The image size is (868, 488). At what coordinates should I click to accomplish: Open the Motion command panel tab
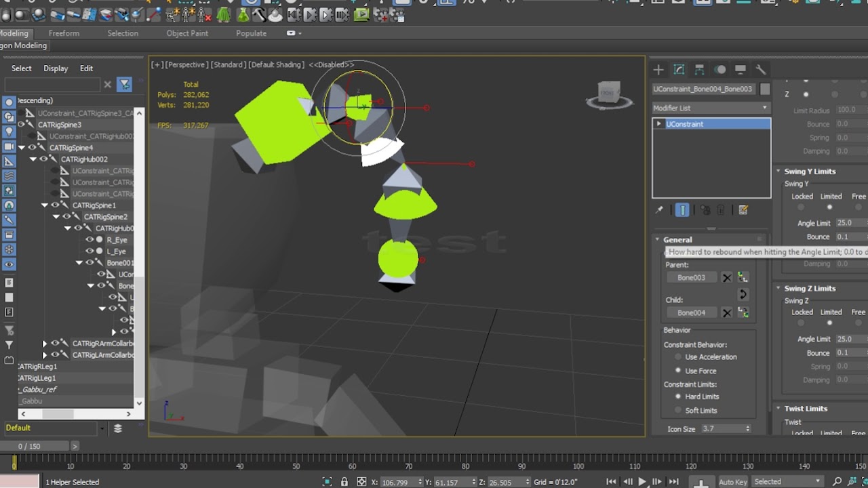tap(719, 70)
